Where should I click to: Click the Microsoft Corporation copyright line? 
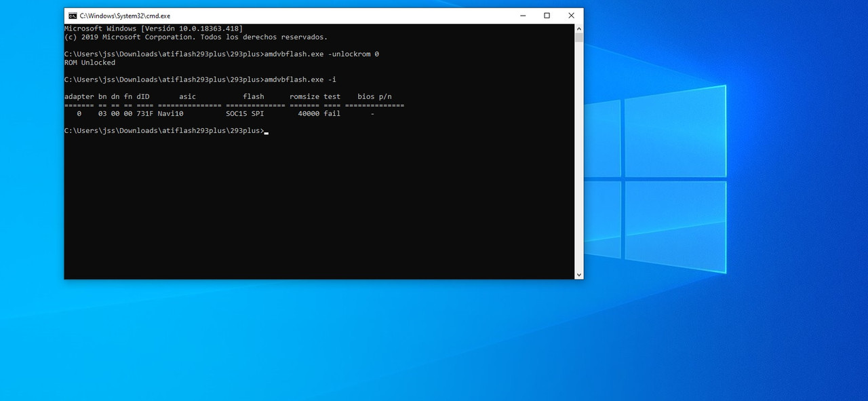(196, 37)
